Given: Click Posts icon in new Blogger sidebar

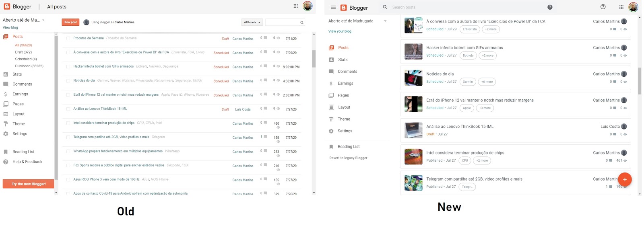Looking at the screenshot, I should tap(331, 47).
